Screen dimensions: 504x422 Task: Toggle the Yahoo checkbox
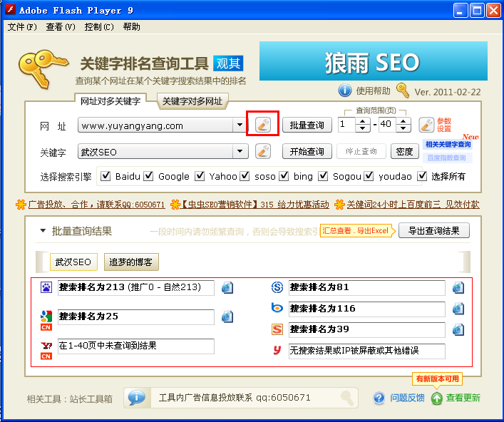pyautogui.click(x=200, y=176)
